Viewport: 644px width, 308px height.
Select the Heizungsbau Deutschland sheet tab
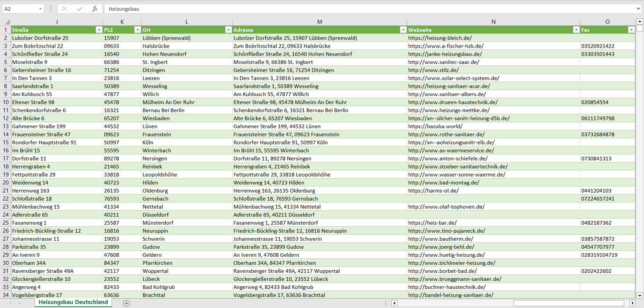coord(73,302)
